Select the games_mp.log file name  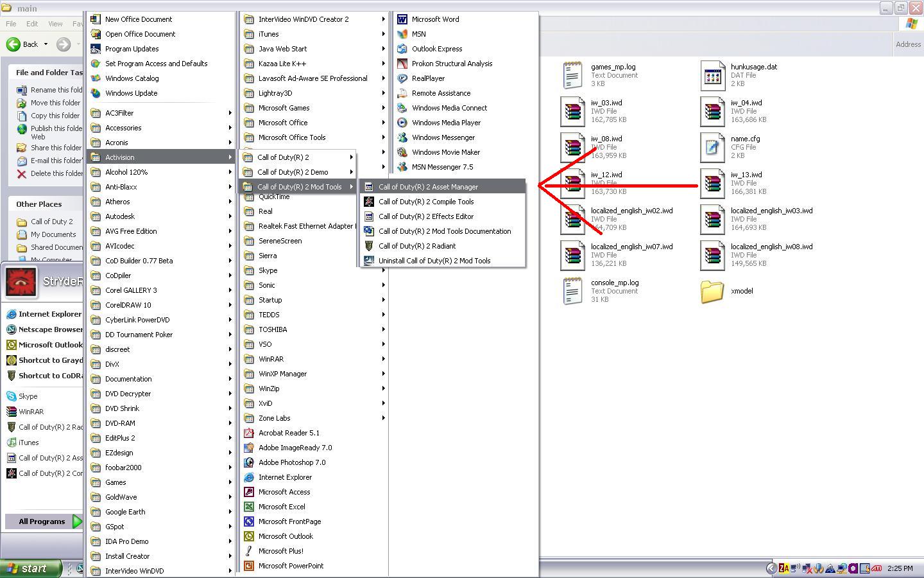click(x=613, y=67)
